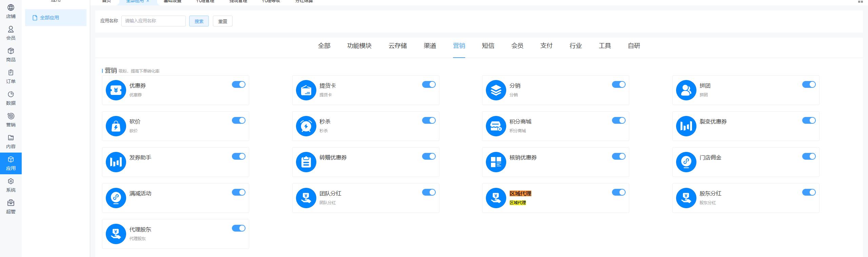Screen dimensions: 868x257
Task: Open the 应用 sidebar section
Action: coord(11,163)
